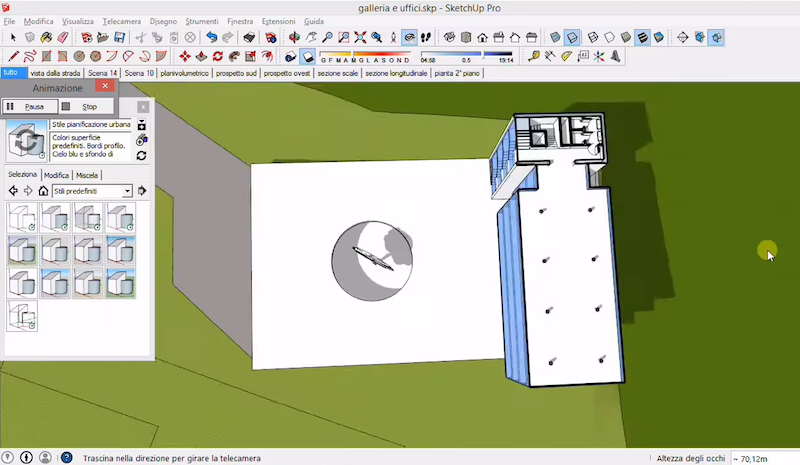Switch to the planivolumetrico scene tab
The height and width of the screenshot is (465, 800).
186,73
